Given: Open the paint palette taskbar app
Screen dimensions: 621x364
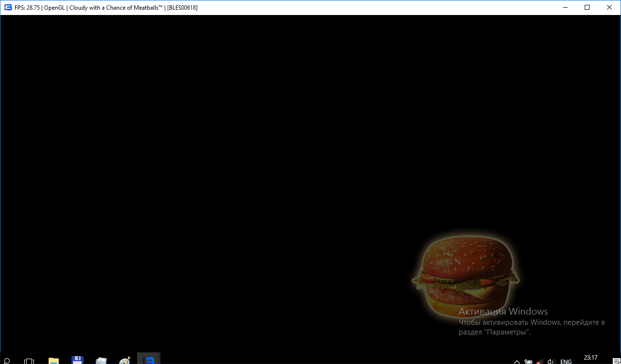Looking at the screenshot, I should tap(124, 361).
